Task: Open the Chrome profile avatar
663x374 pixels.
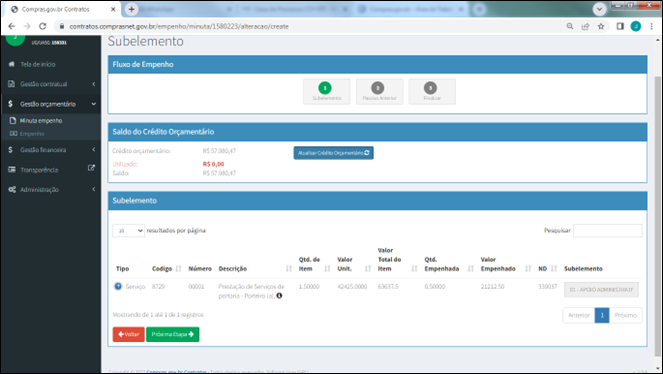Action: click(636, 26)
